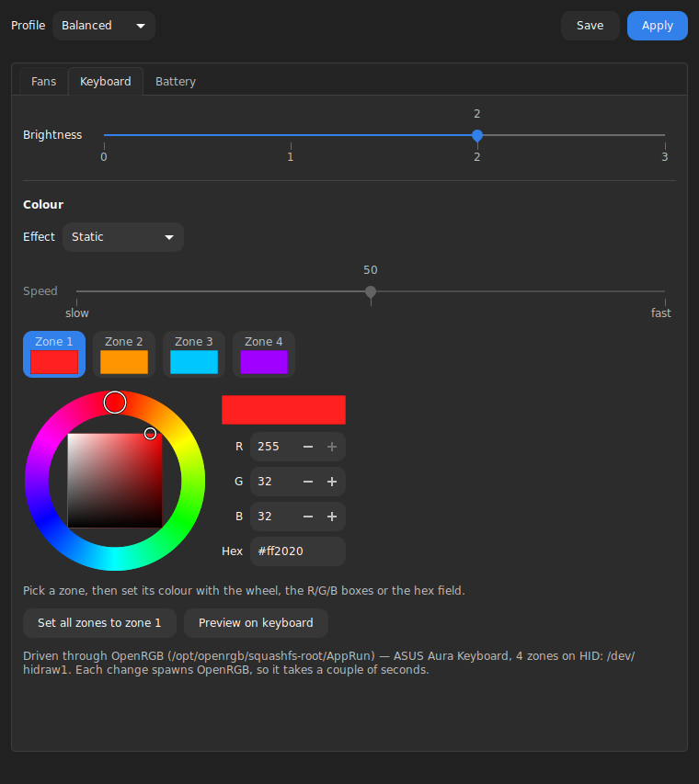Click the slow label under Speed
Viewport: 699px width, 784px height.
(77, 313)
